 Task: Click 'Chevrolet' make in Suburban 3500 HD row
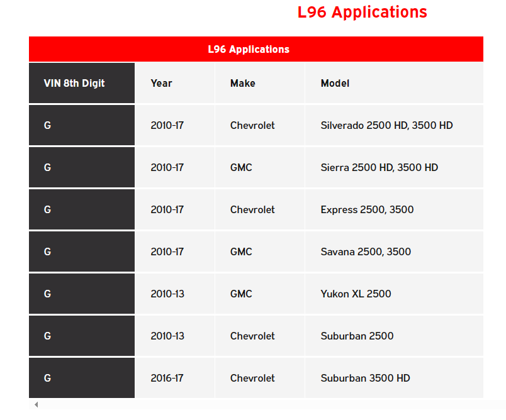click(260, 378)
